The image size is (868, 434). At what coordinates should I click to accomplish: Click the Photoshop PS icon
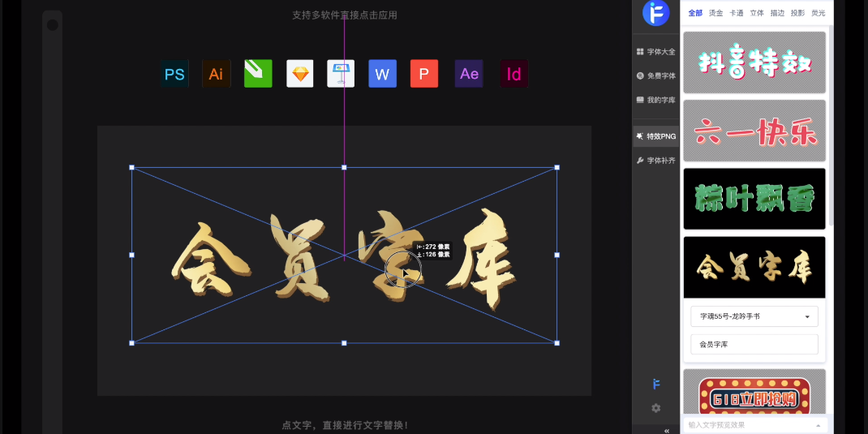(175, 74)
